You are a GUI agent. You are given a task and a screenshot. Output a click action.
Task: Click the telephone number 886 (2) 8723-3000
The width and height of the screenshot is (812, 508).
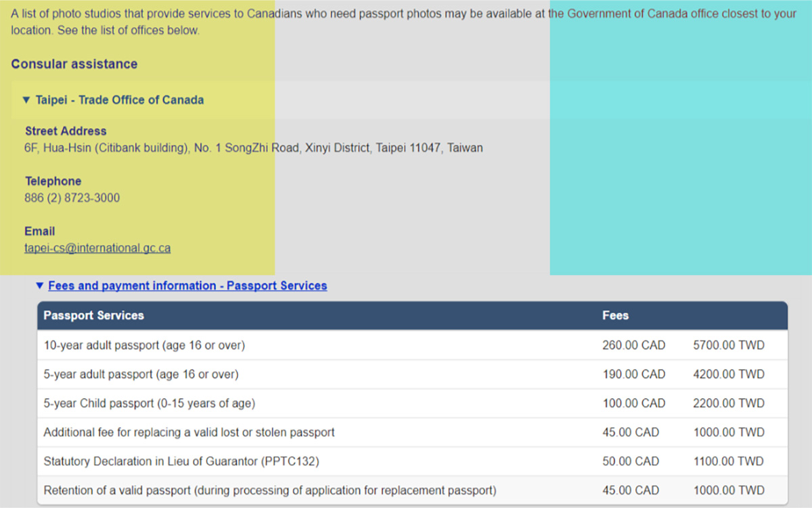(72, 198)
